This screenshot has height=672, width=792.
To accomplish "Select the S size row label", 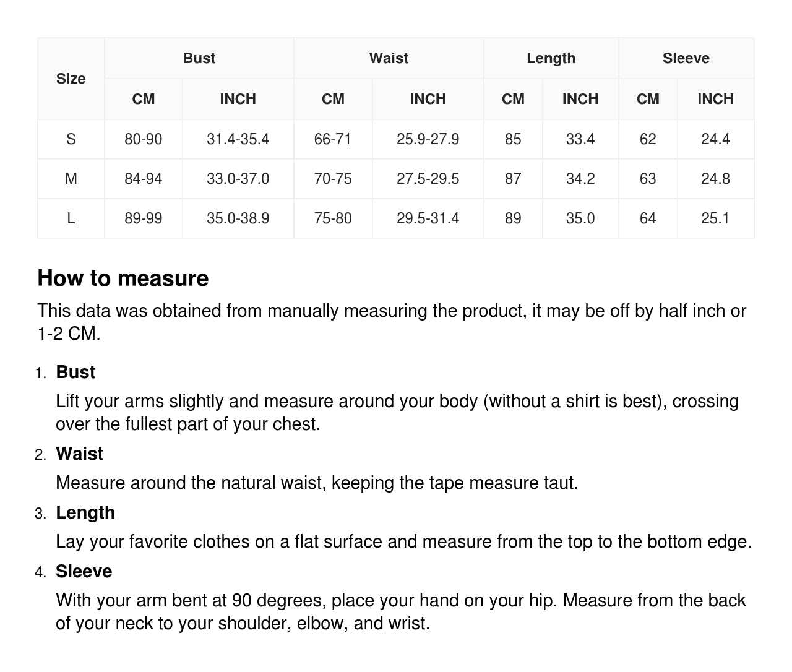I will coord(71,139).
